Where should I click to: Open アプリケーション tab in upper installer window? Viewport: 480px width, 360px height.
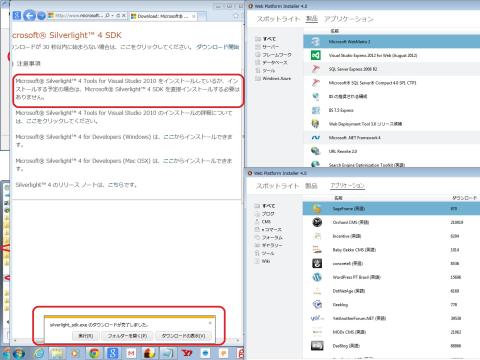[349, 19]
